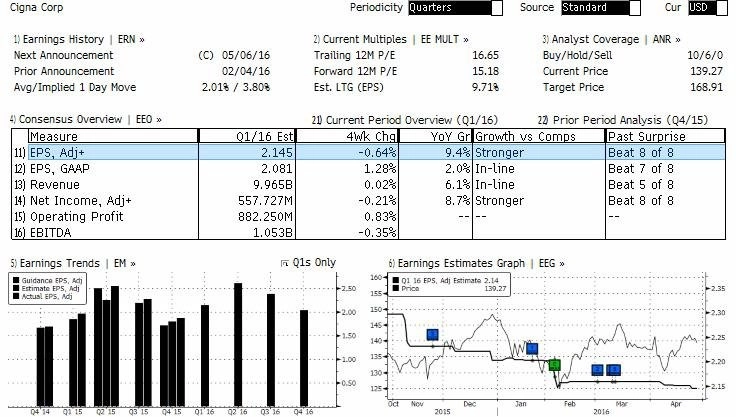Select the Net Income, Adj+ row
This screenshot has width=736, height=417.
tap(368, 201)
